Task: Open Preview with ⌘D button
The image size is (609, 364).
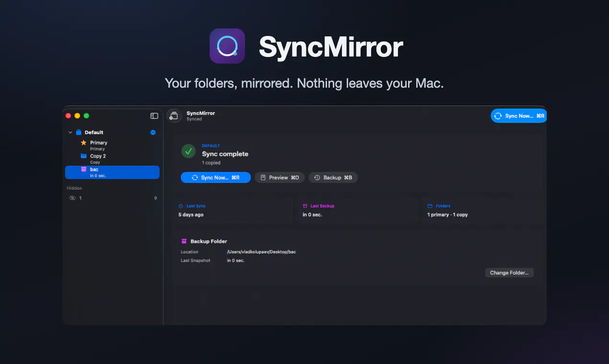Action: 280,178
